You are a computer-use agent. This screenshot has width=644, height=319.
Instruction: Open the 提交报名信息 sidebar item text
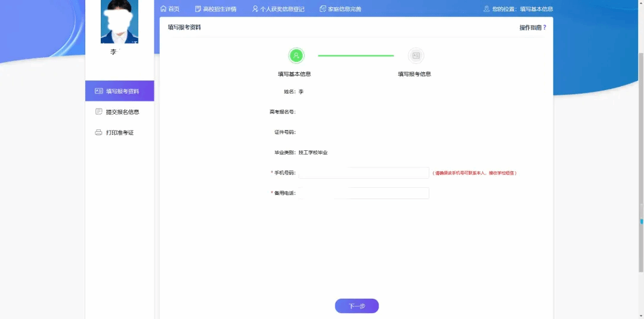(x=123, y=112)
